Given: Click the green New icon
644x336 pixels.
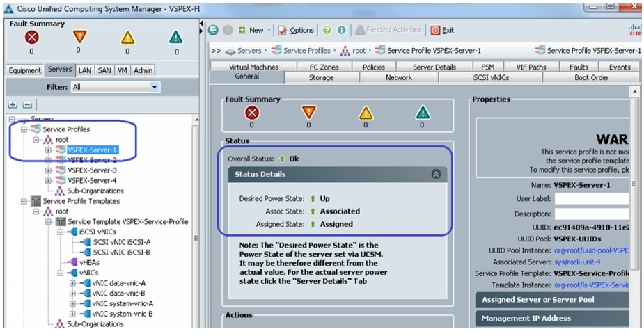Looking at the screenshot, I should coord(242,30).
